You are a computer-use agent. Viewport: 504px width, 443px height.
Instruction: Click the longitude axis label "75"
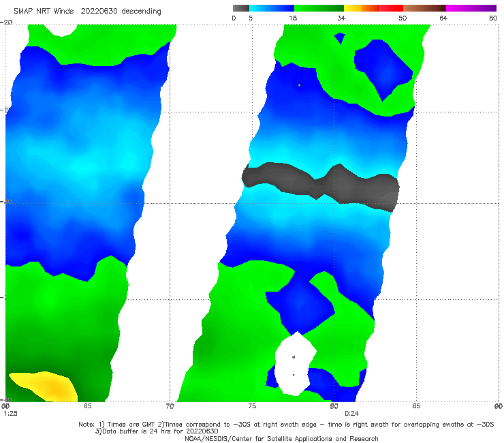[x=252, y=406]
